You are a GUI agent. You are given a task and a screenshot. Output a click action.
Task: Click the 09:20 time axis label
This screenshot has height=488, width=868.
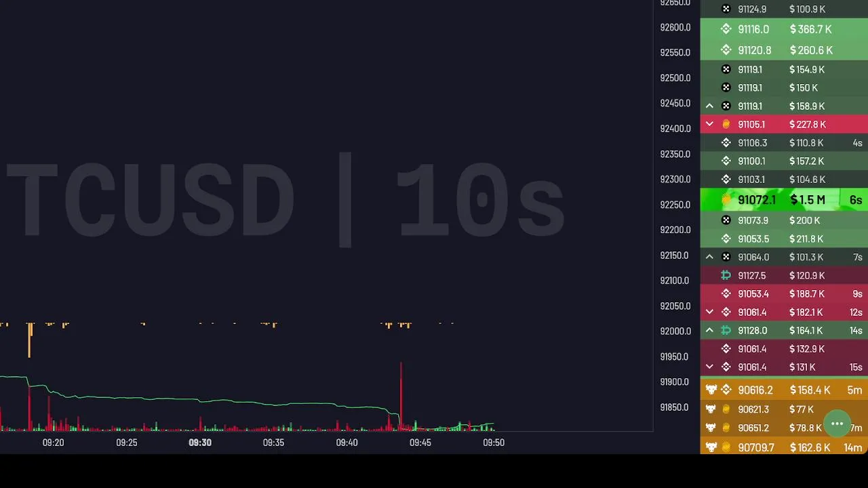(53, 443)
